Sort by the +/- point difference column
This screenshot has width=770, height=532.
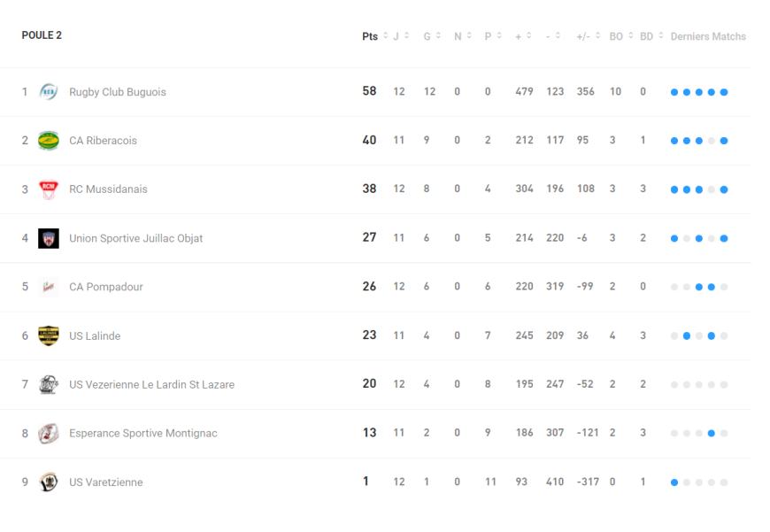[x=588, y=36]
